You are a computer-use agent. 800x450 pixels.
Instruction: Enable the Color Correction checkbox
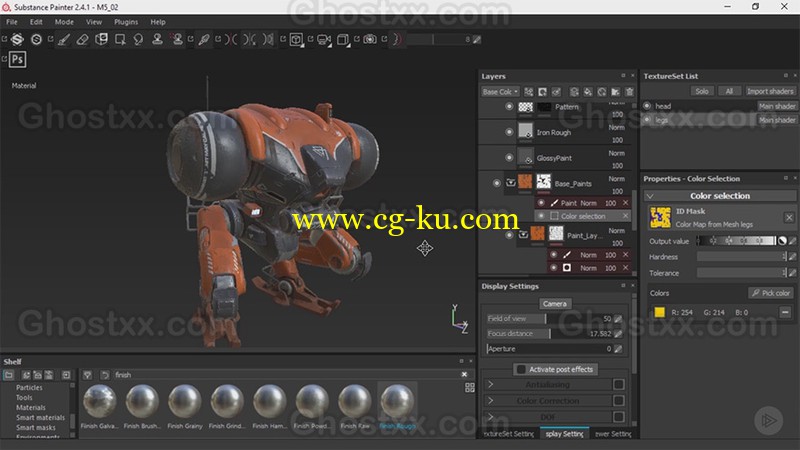pos(618,401)
